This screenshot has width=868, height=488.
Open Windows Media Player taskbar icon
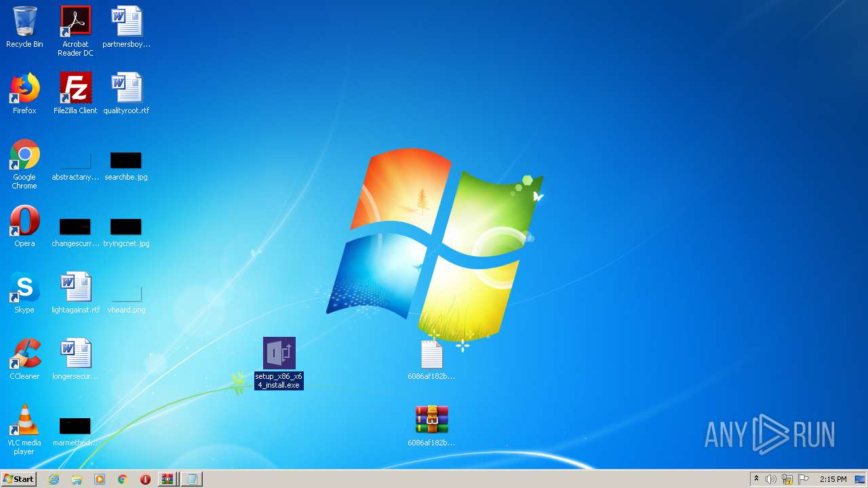pyautogui.click(x=100, y=479)
